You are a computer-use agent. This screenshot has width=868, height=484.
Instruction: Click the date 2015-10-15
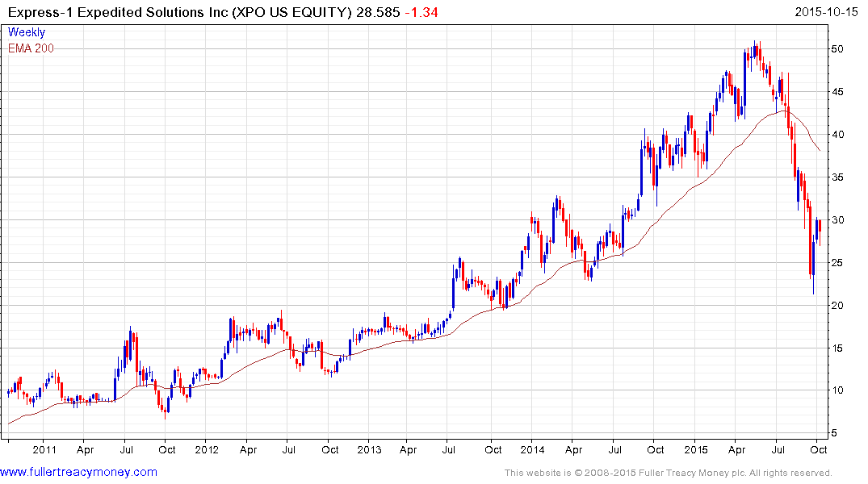(x=826, y=12)
